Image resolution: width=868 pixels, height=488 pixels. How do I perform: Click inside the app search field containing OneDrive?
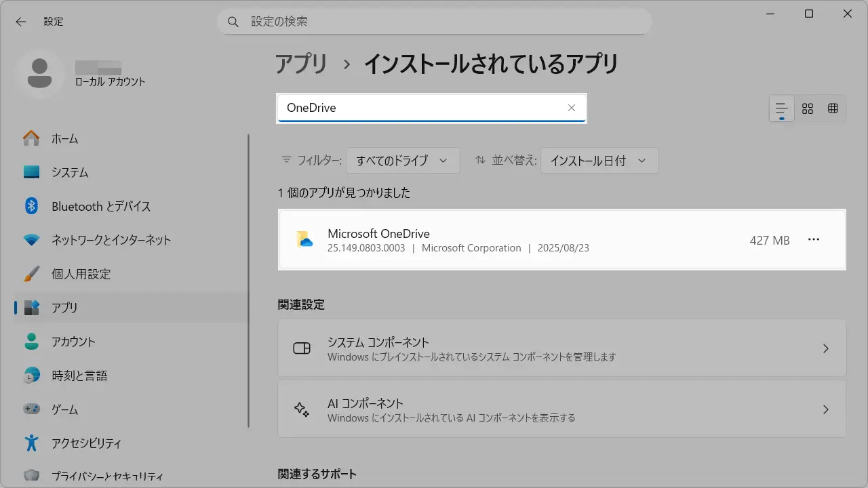[x=431, y=108]
